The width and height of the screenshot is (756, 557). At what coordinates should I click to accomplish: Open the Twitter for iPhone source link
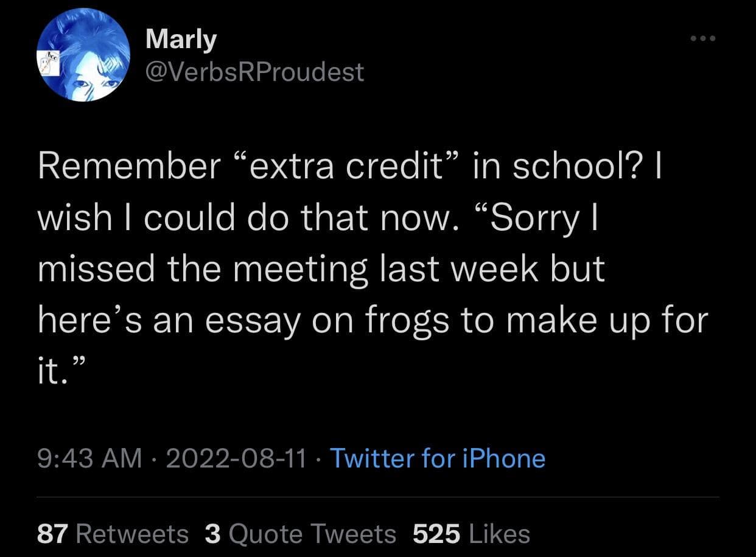tap(437, 458)
